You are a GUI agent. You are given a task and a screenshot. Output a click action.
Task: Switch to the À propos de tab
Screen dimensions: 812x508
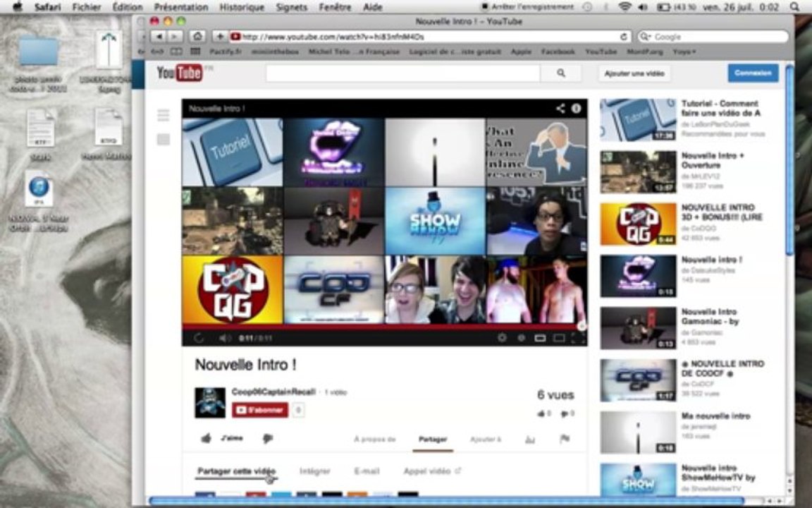pos(375,439)
